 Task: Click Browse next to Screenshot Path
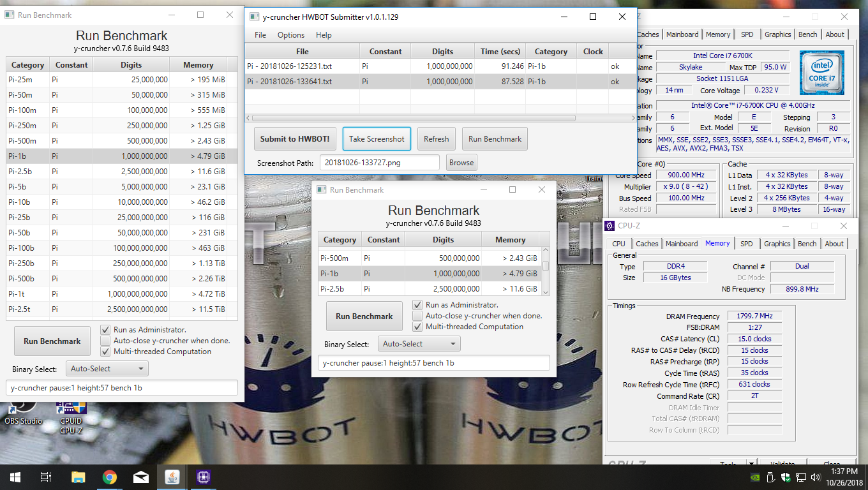point(461,163)
